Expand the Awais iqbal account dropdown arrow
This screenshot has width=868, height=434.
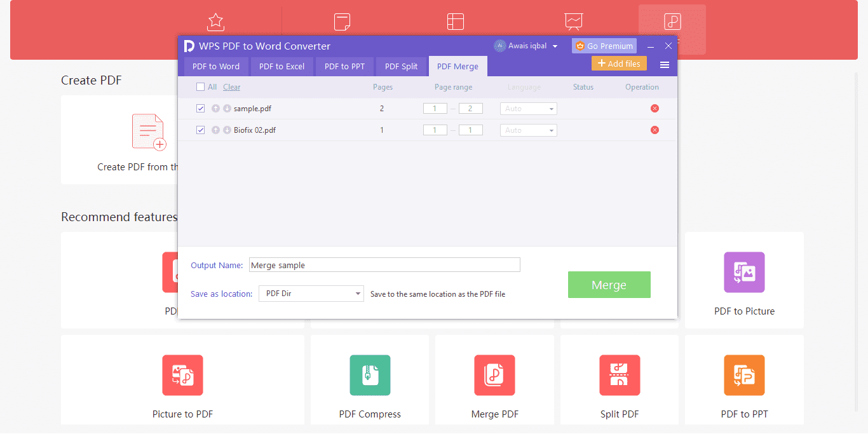[x=555, y=46]
